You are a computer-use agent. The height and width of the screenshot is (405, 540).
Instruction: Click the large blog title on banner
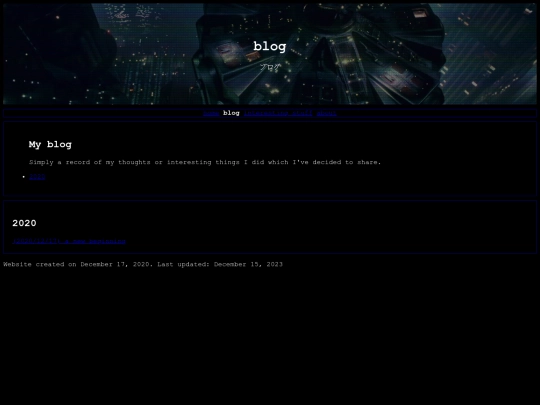(x=270, y=46)
